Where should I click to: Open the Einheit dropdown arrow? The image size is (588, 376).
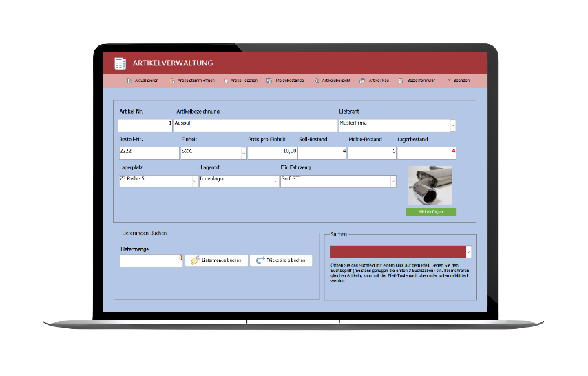point(243,153)
